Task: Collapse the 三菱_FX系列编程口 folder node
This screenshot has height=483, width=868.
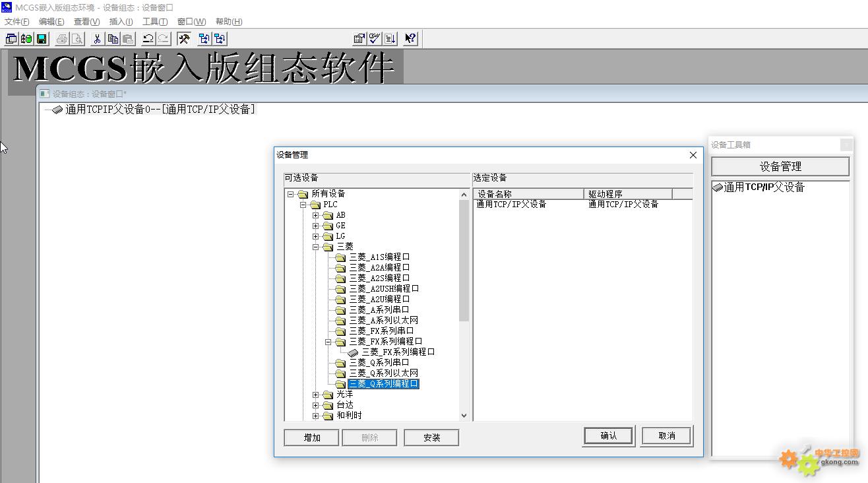Action: (x=328, y=342)
